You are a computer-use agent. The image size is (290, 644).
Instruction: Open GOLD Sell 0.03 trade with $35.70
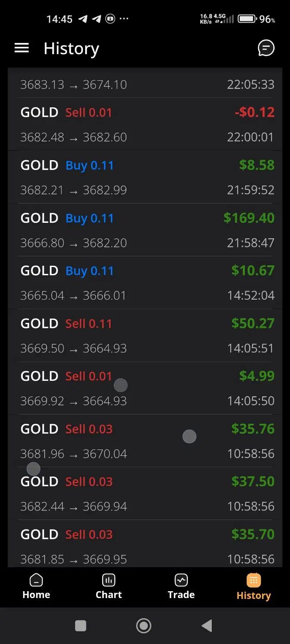[145, 544]
